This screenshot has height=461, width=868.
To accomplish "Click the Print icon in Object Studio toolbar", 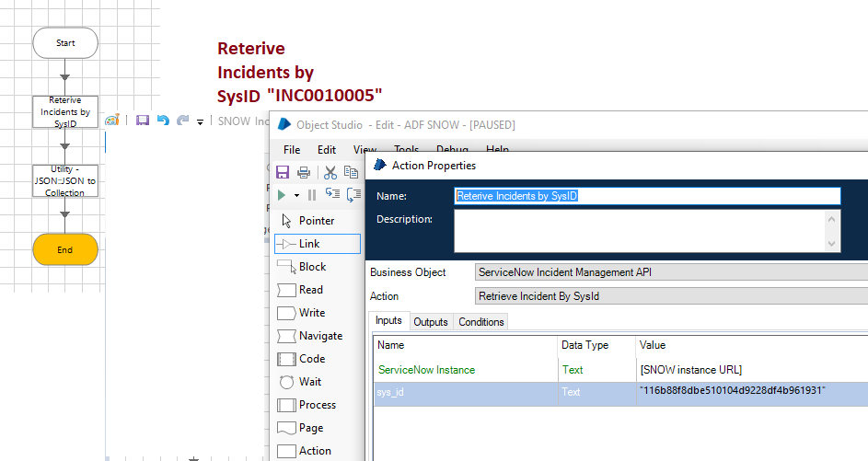I will (x=304, y=172).
